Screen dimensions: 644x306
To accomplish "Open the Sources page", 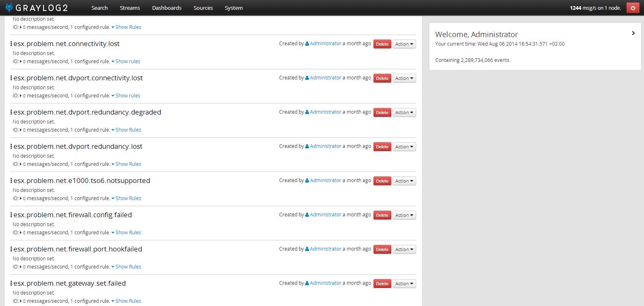I will click(x=203, y=8).
